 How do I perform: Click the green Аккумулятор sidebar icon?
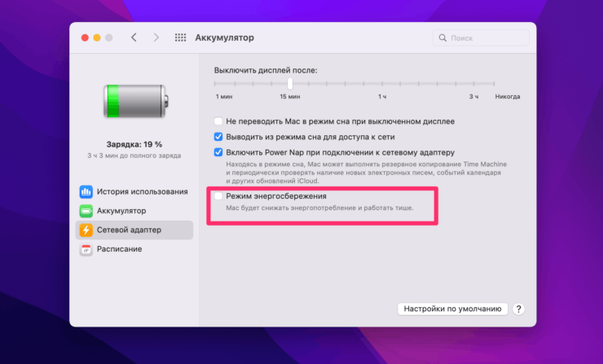click(x=86, y=211)
